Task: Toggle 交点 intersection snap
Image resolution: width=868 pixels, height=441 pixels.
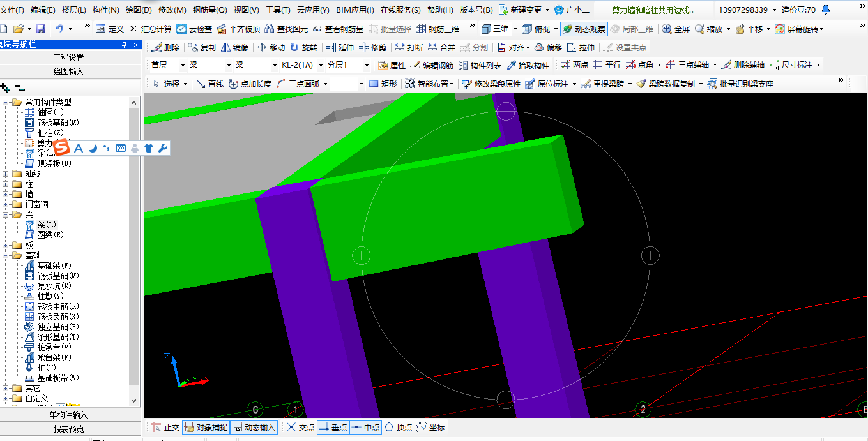Action: pos(300,427)
